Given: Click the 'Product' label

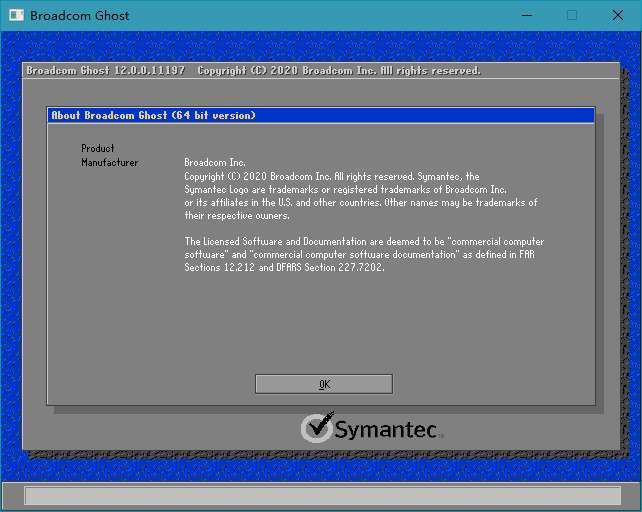Looking at the screenshot, I should pos(97,148).
